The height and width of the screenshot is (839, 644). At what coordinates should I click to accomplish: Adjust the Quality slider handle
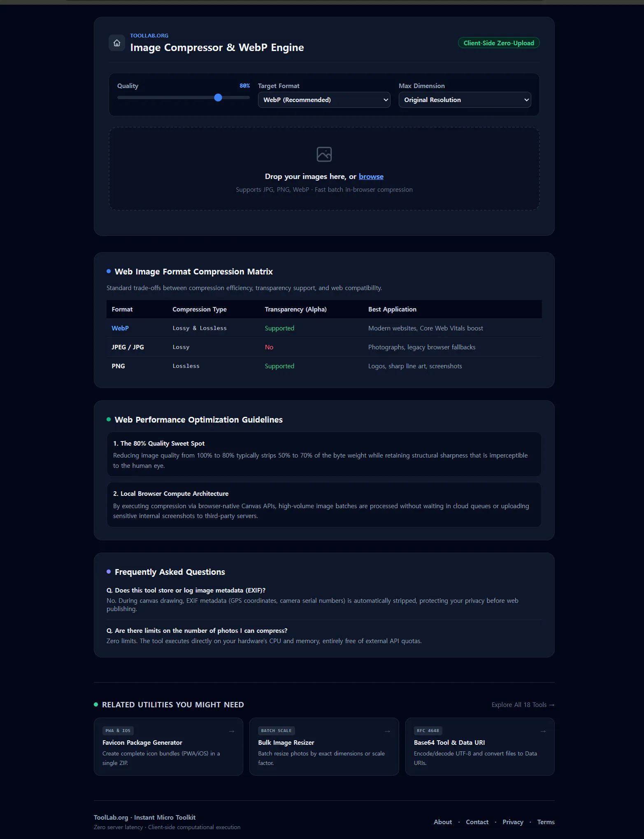(218, 98)
